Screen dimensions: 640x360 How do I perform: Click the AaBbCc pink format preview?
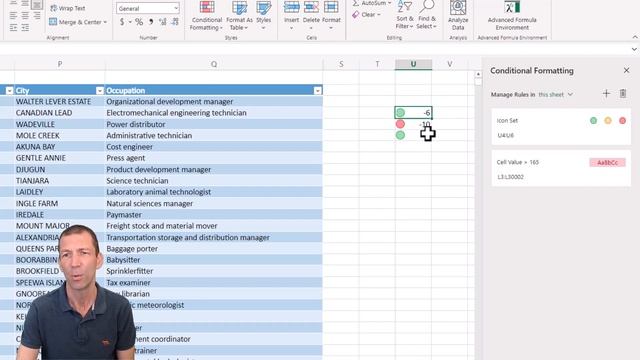[607, 162]
